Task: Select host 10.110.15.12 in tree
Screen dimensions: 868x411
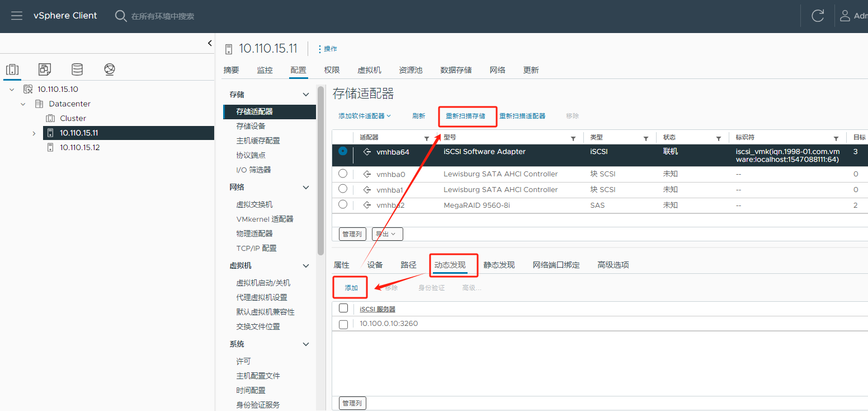Action: click(x=80, y=147)
